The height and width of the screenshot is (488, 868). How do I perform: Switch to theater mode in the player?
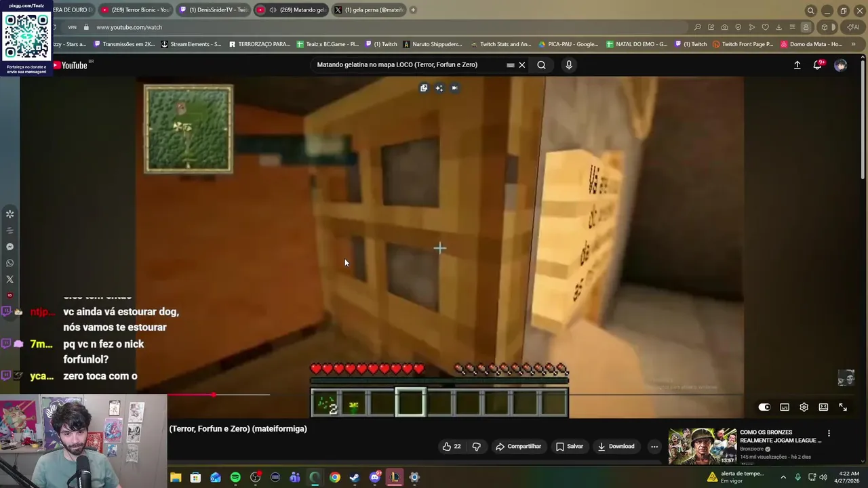(823, 407)
